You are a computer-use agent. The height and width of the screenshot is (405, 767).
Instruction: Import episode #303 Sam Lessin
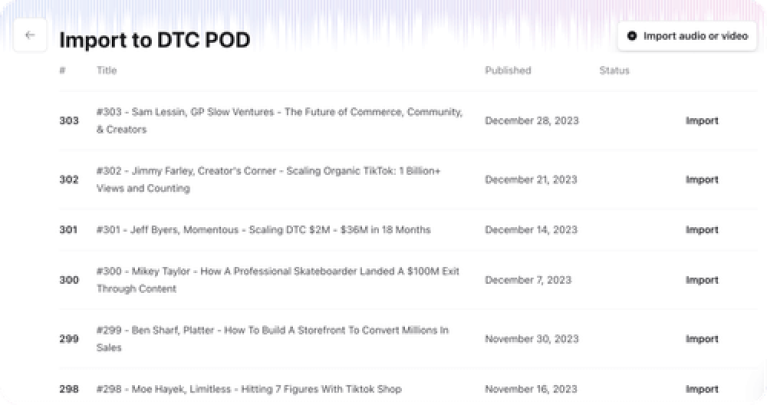click(701, 121)
